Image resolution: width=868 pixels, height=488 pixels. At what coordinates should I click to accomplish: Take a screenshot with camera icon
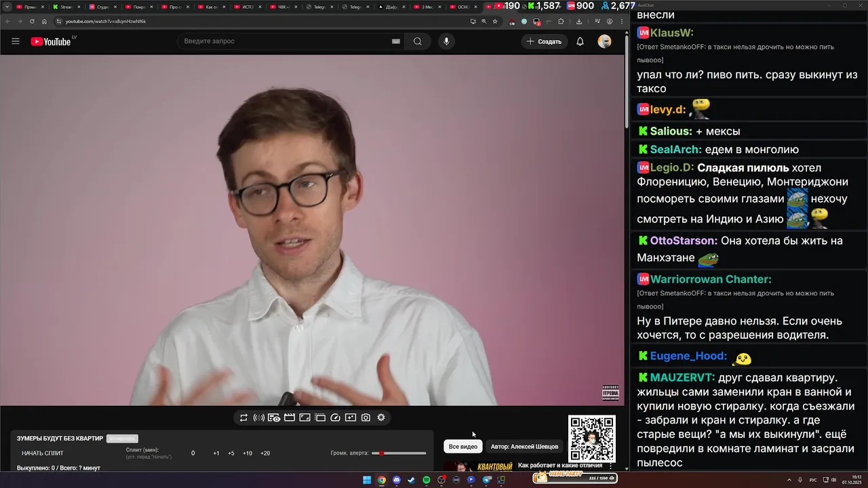366,418
